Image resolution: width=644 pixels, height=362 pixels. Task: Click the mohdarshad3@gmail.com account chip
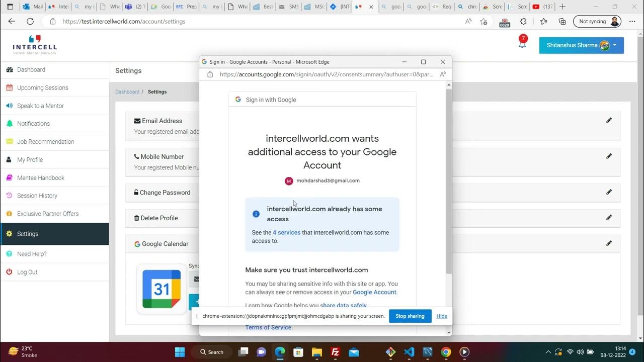(x=322, y=181)
